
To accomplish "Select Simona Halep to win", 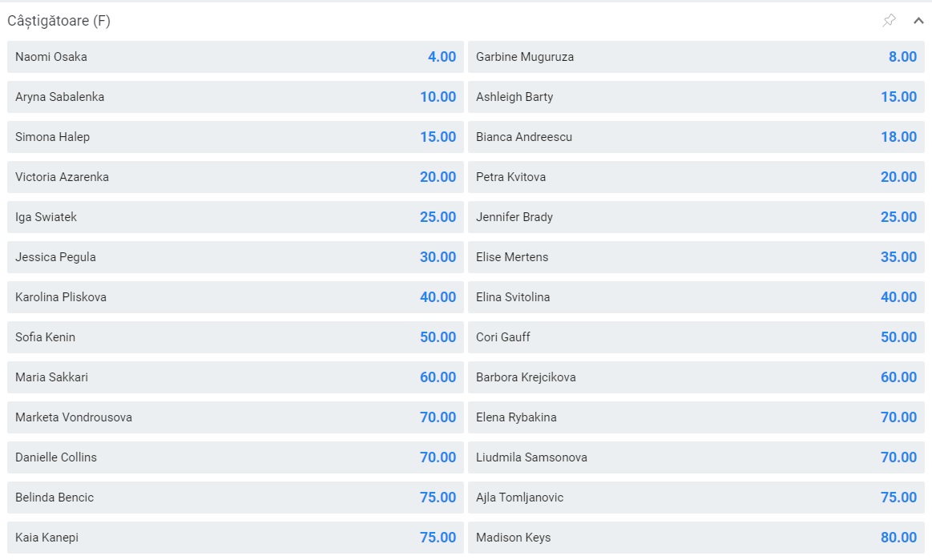I will [235, 137].
